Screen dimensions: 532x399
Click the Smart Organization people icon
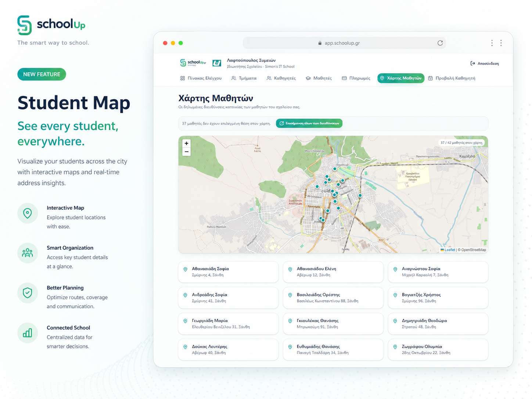(28, 253)
